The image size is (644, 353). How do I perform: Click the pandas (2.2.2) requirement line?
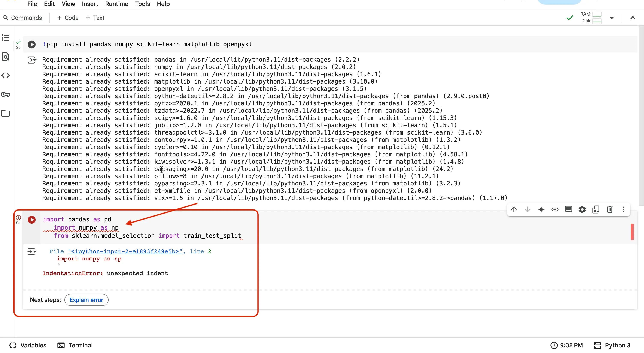[x=201, y=60]
